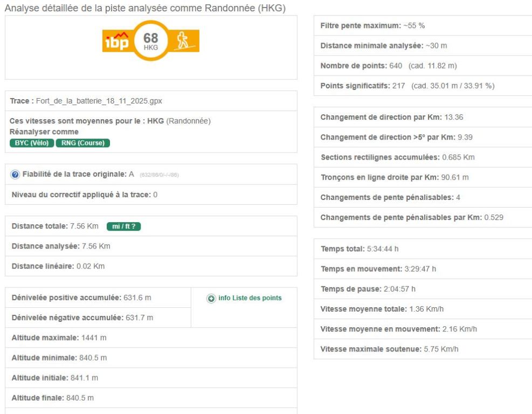Click the Fort_de_la_batterie_18_11_2025.gpx file name
Image resolution: width=532 pixels, height=414 pixels.
[101, 101]
